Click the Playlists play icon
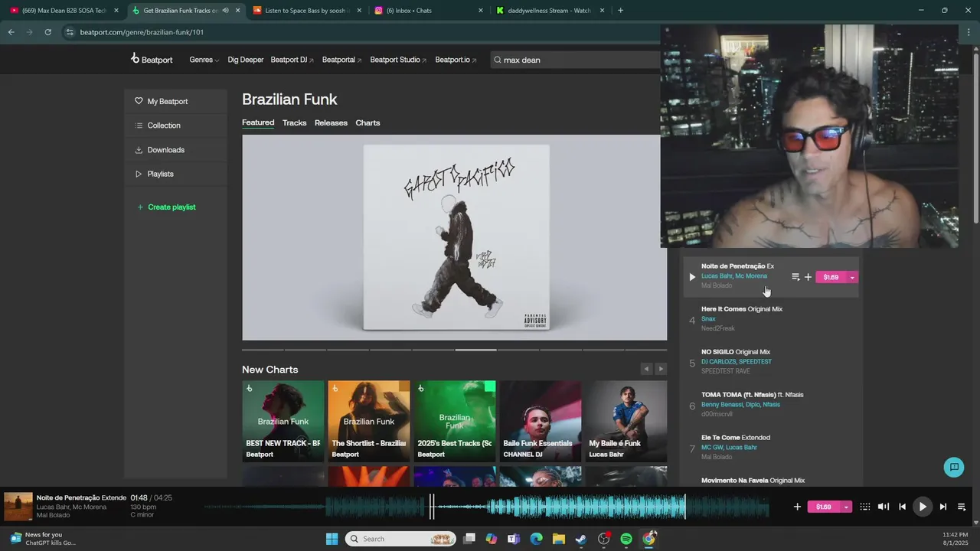 point(139,174)
